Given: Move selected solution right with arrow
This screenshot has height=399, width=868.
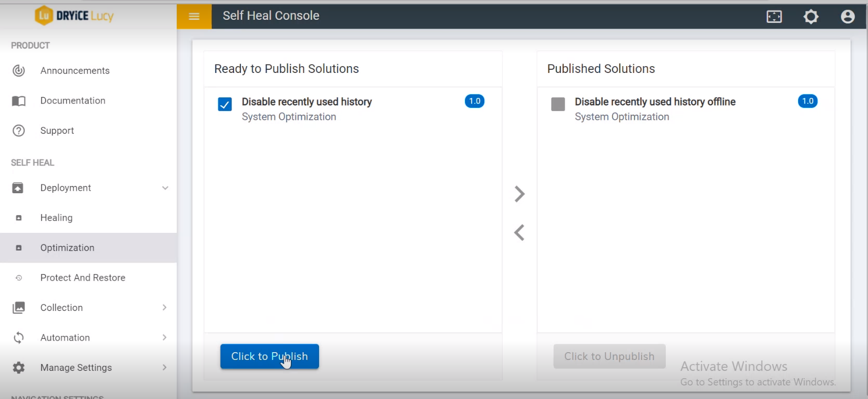Looking at the screenshot, I should 519,194.
